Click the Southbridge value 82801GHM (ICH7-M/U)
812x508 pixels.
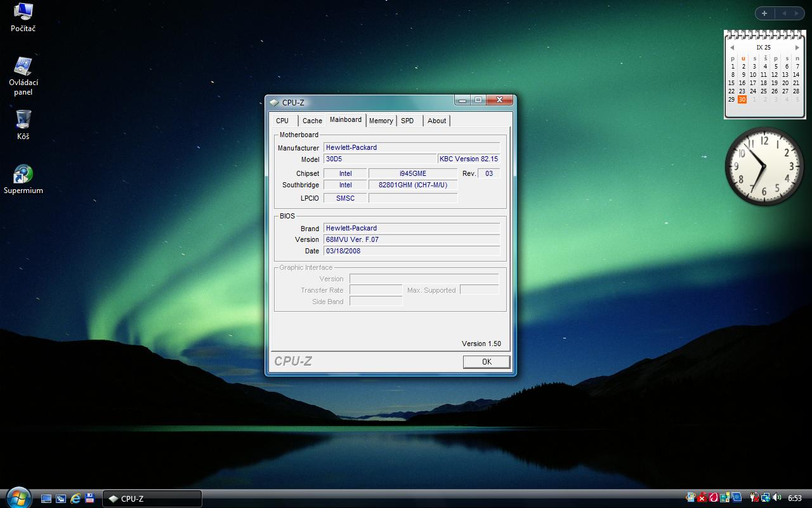click(x=413, y=185)
